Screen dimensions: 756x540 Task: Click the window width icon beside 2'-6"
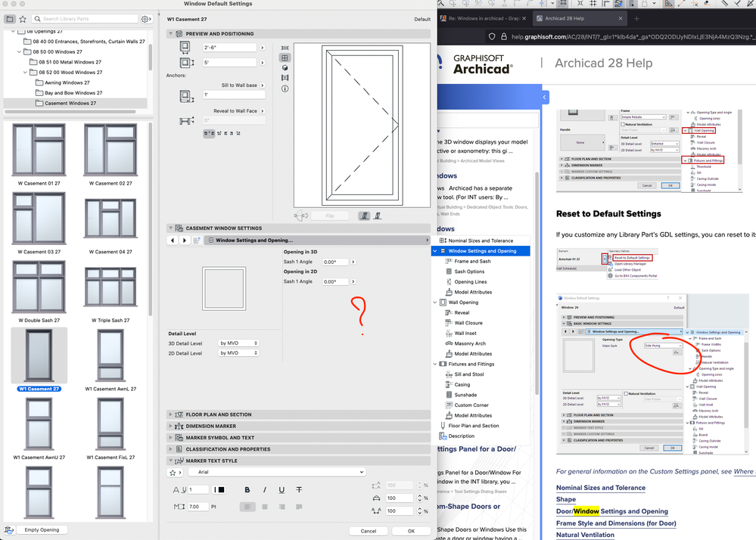(x=185, y=47)
